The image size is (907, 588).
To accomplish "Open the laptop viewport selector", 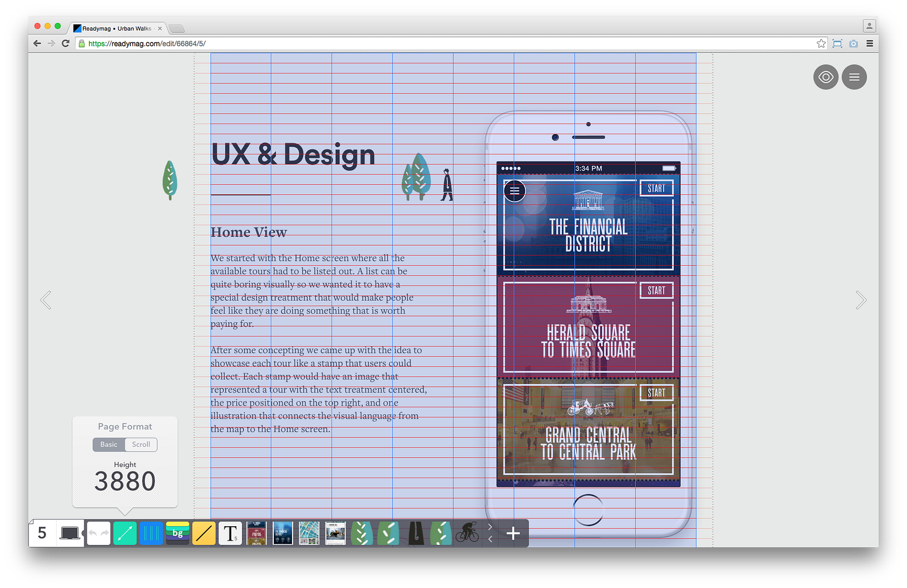I will (70, 533).
